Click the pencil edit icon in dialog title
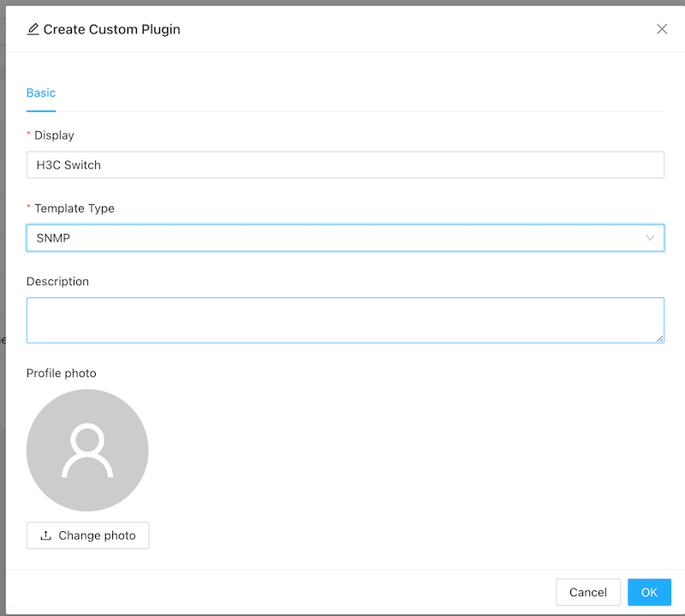 pyautogui.click(x=33, y=29)
